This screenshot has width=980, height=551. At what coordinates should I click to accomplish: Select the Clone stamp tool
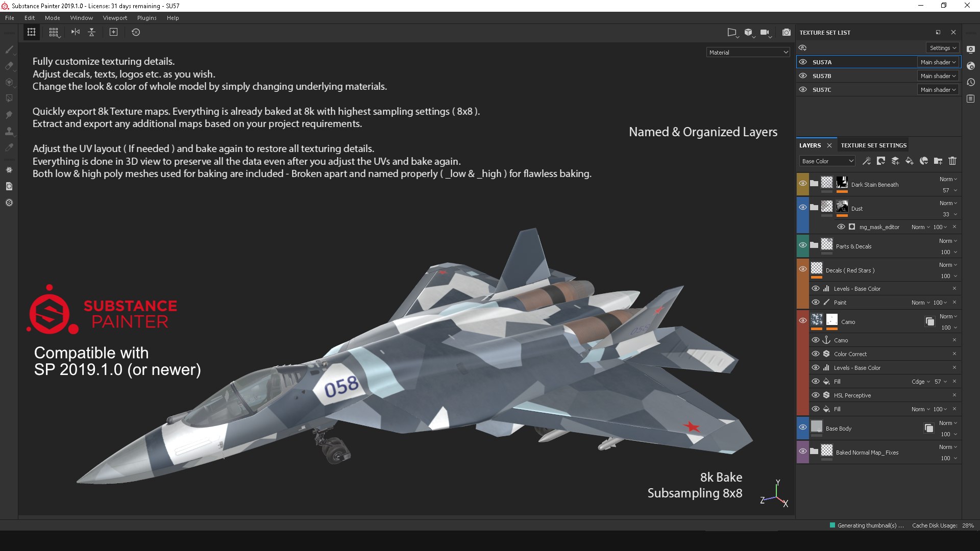tap(9, 131)
